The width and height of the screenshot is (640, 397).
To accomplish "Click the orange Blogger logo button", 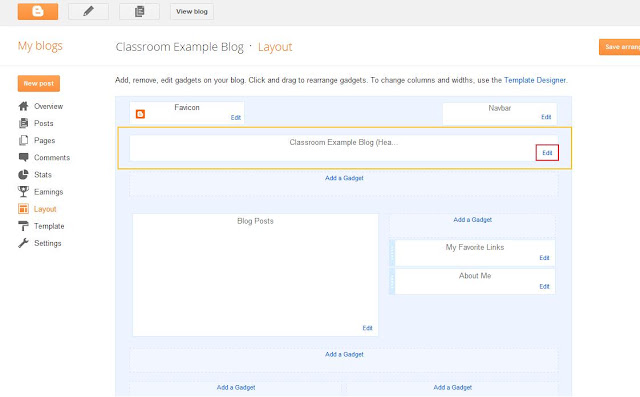I will tap(38, 11).
